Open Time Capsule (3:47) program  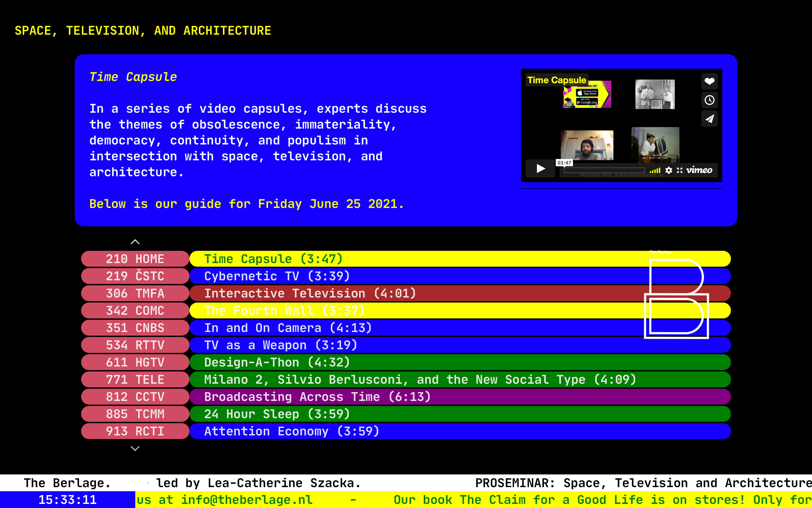(460, 259)
